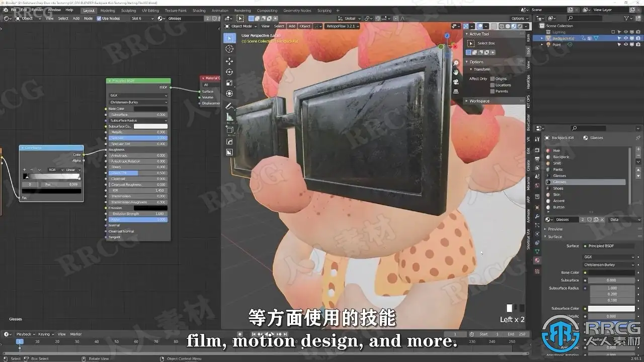
Task: Select the Cursor tool
Action: tap(229, 49)
